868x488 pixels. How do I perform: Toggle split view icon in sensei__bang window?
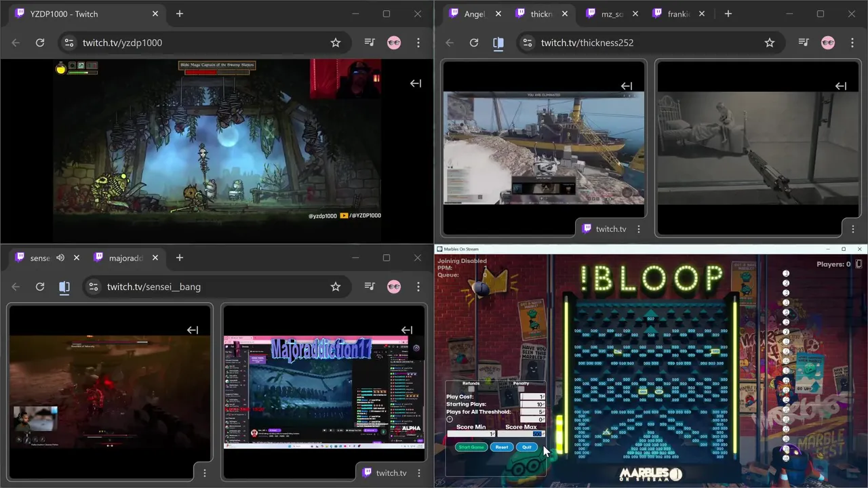coord(64,287)
